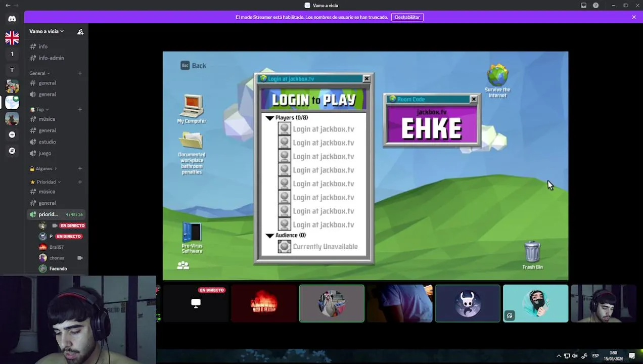
Task: Open the screen share tile marked EN DIRECTO
Action: pyautogui.click(x=196, y=303)
